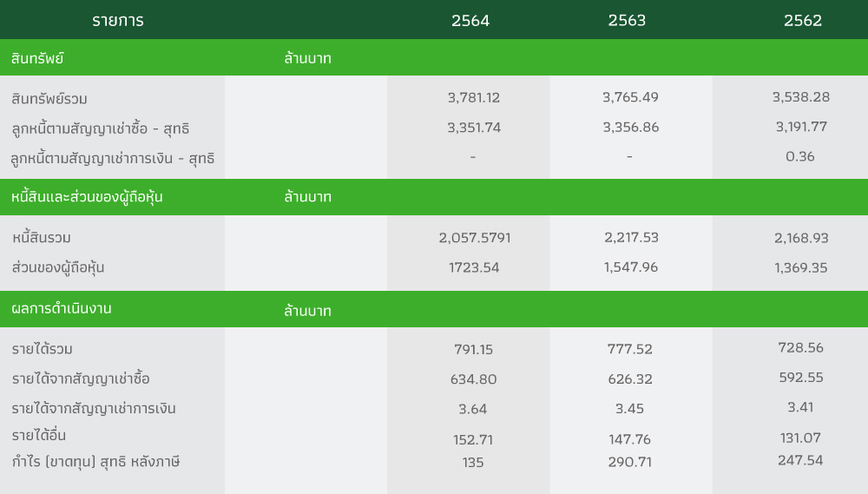The width and height of the screenshot is (868, 494).
Task: Click the รายได้อื่น row label
Action: [x=39, y=435]
